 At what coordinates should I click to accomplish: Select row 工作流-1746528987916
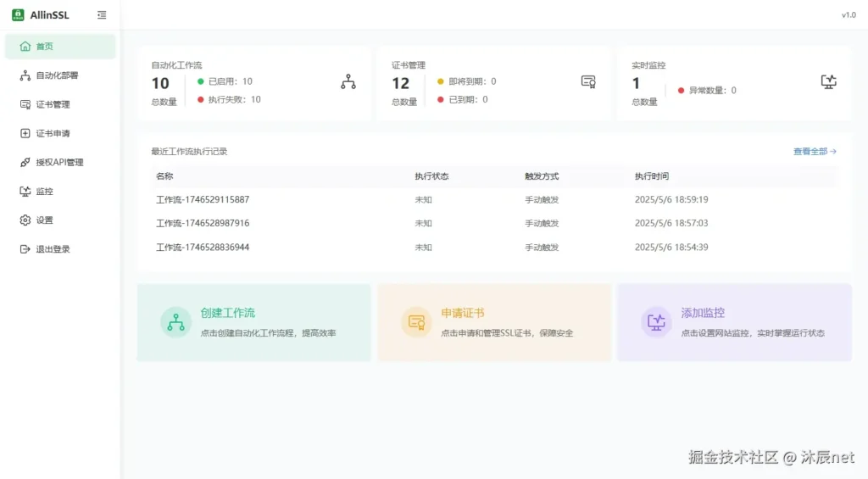pos(494,223)
